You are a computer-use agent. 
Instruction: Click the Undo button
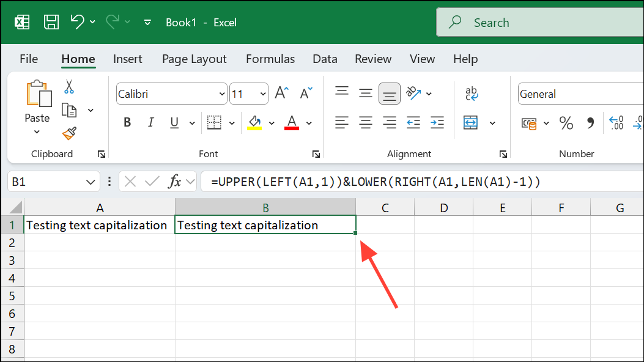[x=76, y=21]
